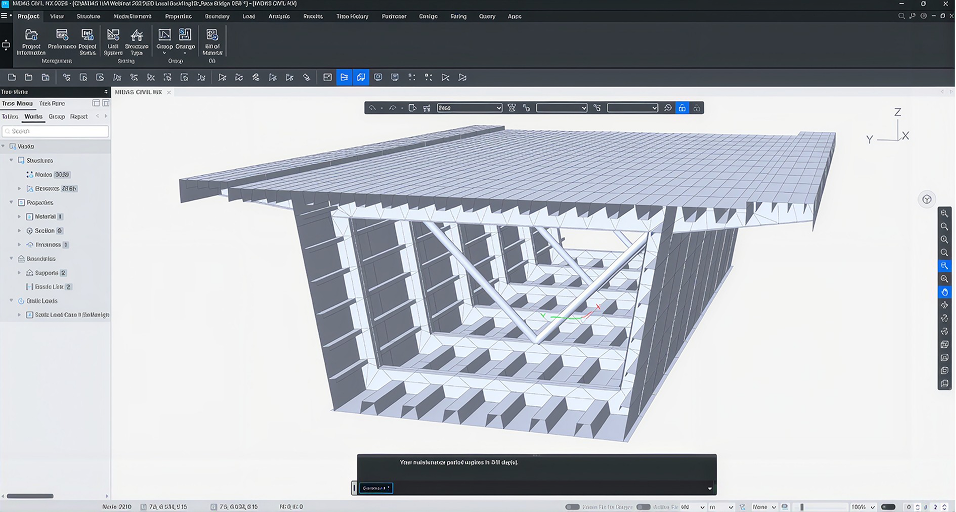Open the first dropdown in view toolbar
Image resolution: width=956 pixels, height=512 pixels.
pos(469,108)
